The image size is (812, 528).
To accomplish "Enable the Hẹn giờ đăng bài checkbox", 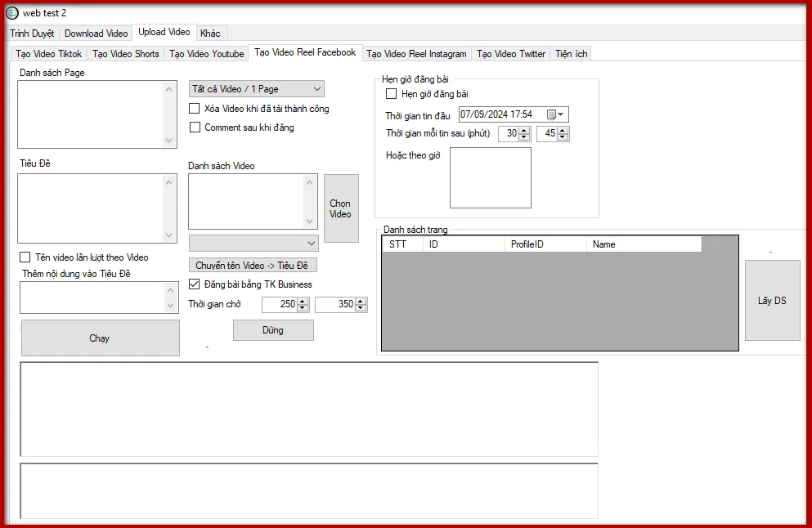I will point(392,94).
